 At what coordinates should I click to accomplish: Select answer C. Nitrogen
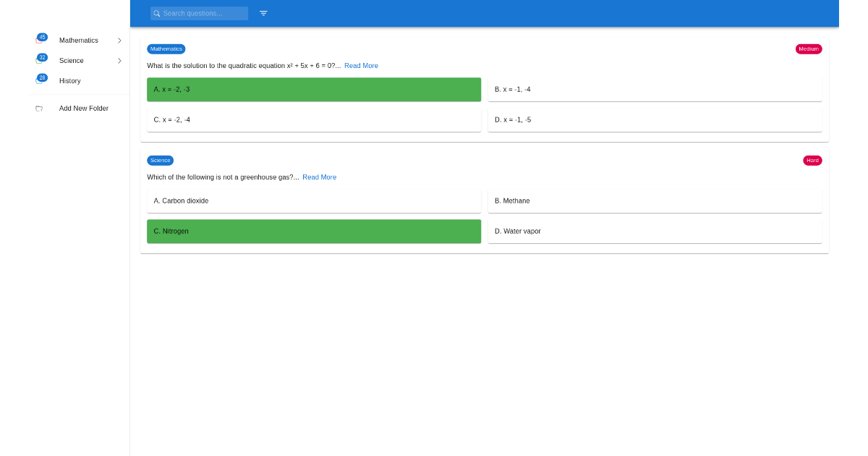point(313,231)
